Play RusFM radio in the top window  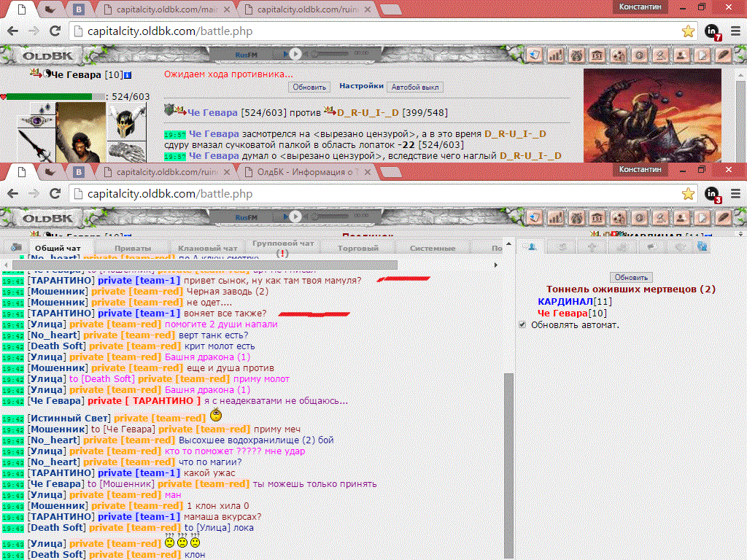pyautogui.click(x=295, y=54)
